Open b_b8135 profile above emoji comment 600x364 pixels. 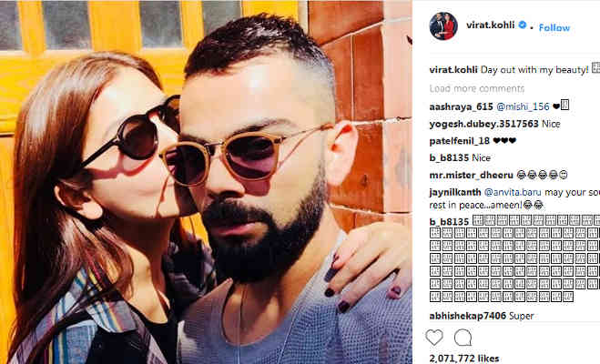[x=449, y=222]
